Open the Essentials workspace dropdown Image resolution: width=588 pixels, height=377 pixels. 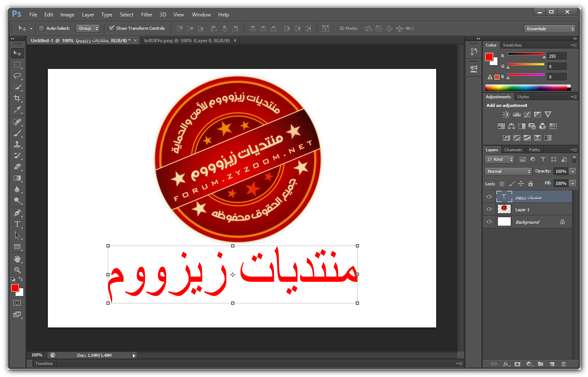click(550, 29)
